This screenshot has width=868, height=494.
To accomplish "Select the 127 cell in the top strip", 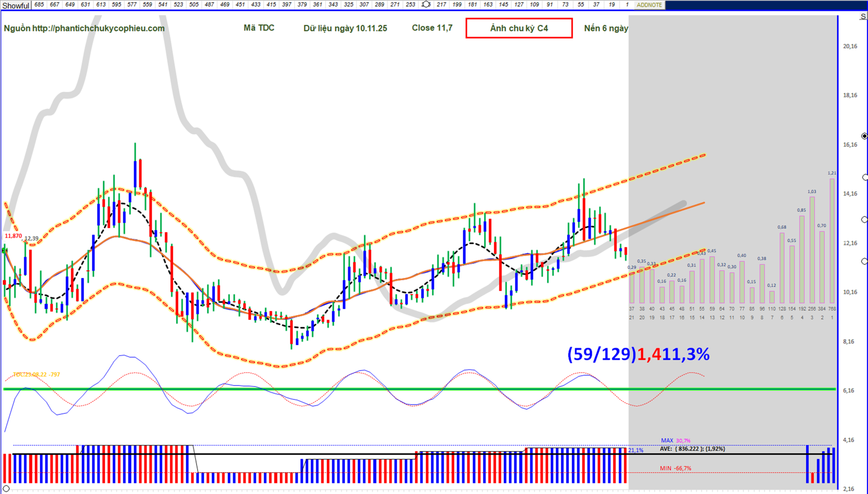I will (519, 5).
